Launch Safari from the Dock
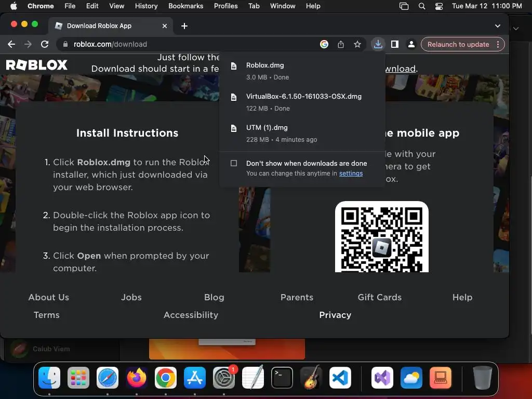This screenshot has width=532, height=399. tap(108, 378)
